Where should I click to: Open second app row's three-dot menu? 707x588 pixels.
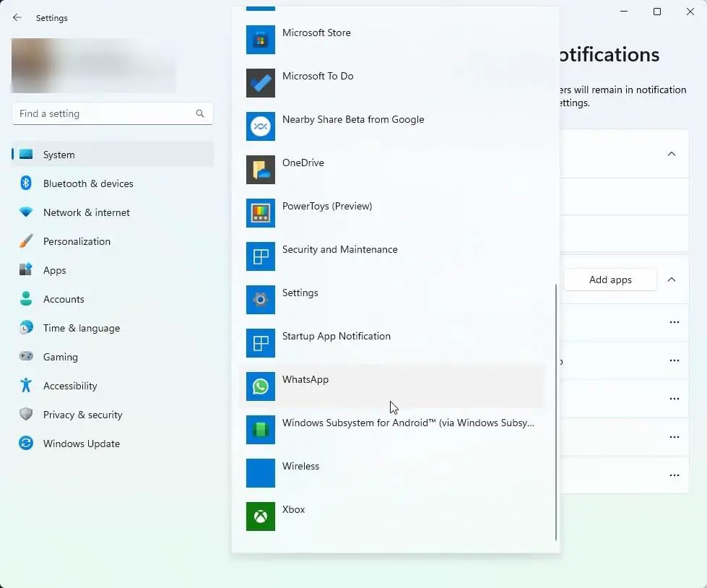tap(674, 360)
